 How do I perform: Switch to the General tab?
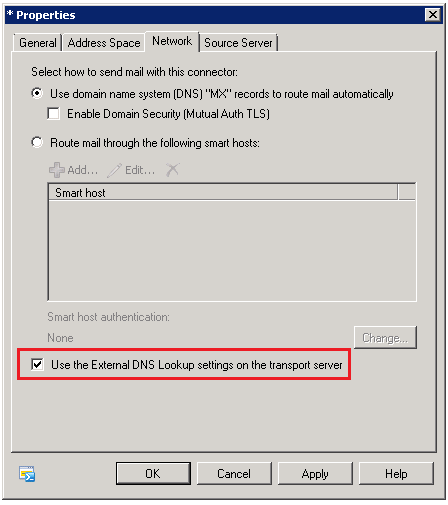point(37,43)
